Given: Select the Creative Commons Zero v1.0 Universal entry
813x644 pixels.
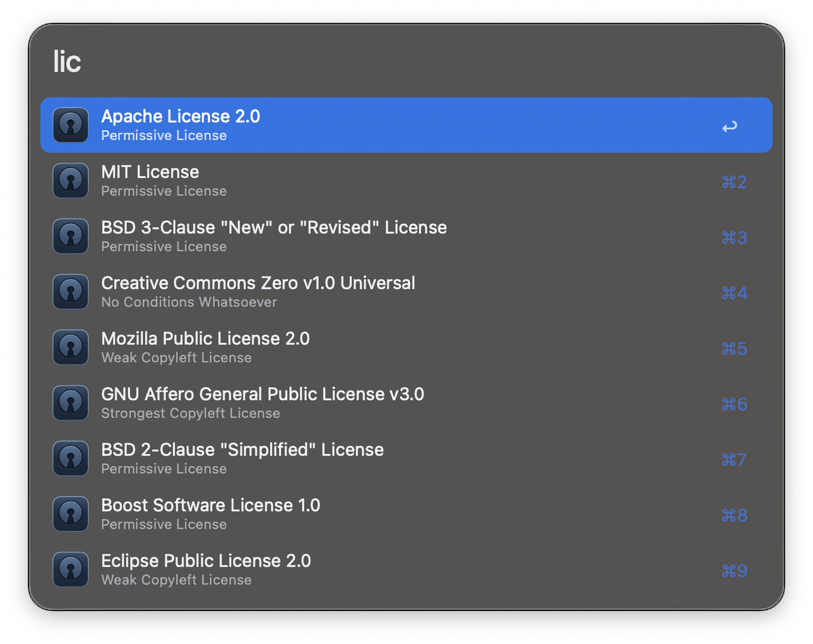Looking at the screenshot, I should pyautogui.click(x=316, y=291).
